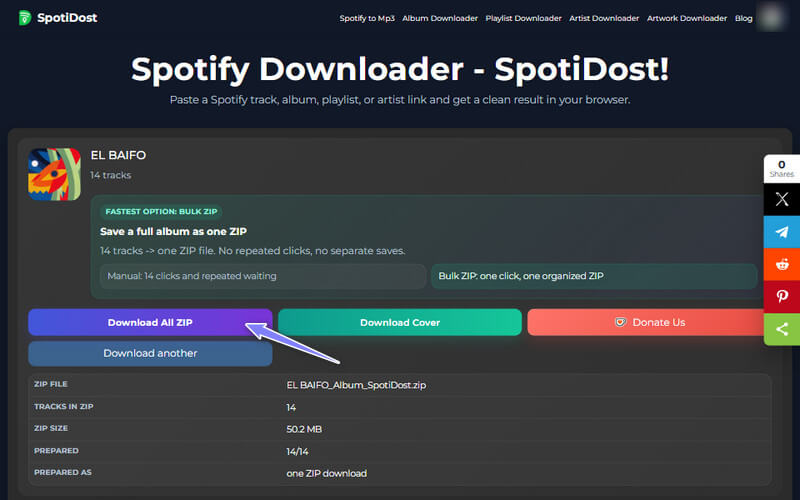Click the PREPARED AS label

63,472
